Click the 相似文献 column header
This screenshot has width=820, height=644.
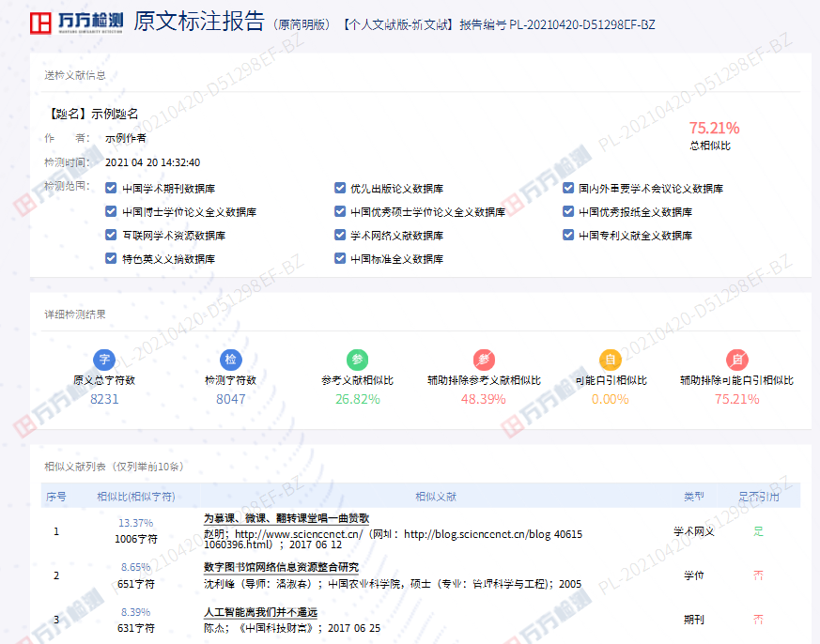pos(436,497)
